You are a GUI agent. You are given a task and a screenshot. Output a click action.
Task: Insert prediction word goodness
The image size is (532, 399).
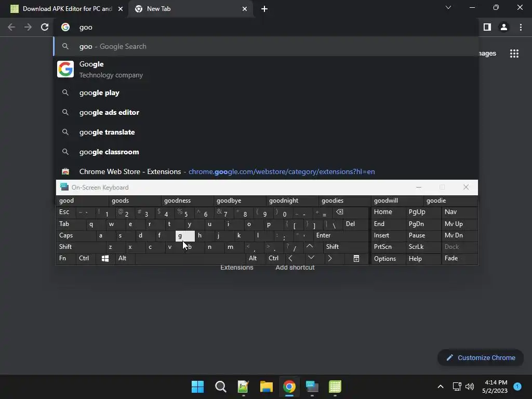[187, 201]
